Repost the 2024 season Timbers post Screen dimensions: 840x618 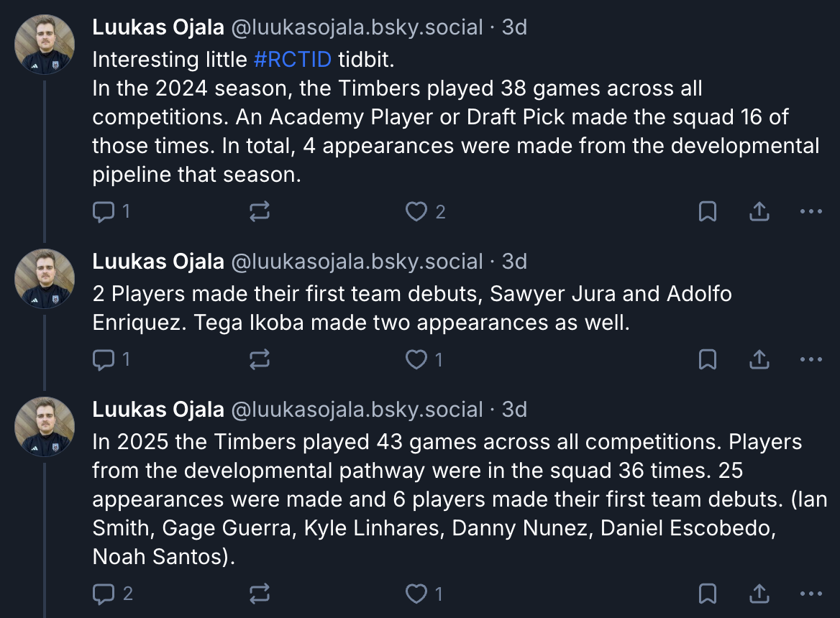coord(259,211)
